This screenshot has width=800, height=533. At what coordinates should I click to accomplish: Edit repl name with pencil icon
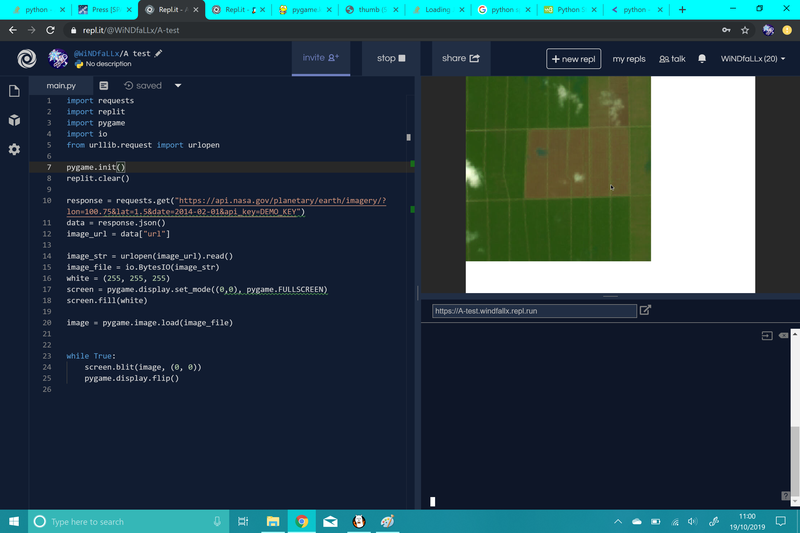[x=159, y=53]
